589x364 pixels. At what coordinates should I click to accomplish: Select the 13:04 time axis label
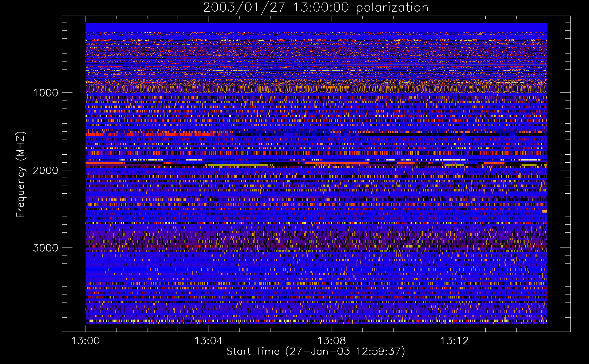tap(208, 341)
